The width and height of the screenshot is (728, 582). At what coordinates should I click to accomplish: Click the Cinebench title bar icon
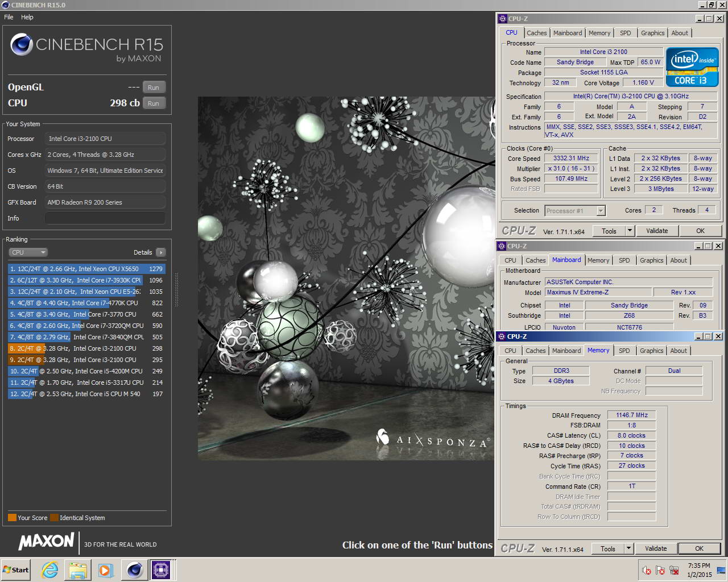[6, 5]
